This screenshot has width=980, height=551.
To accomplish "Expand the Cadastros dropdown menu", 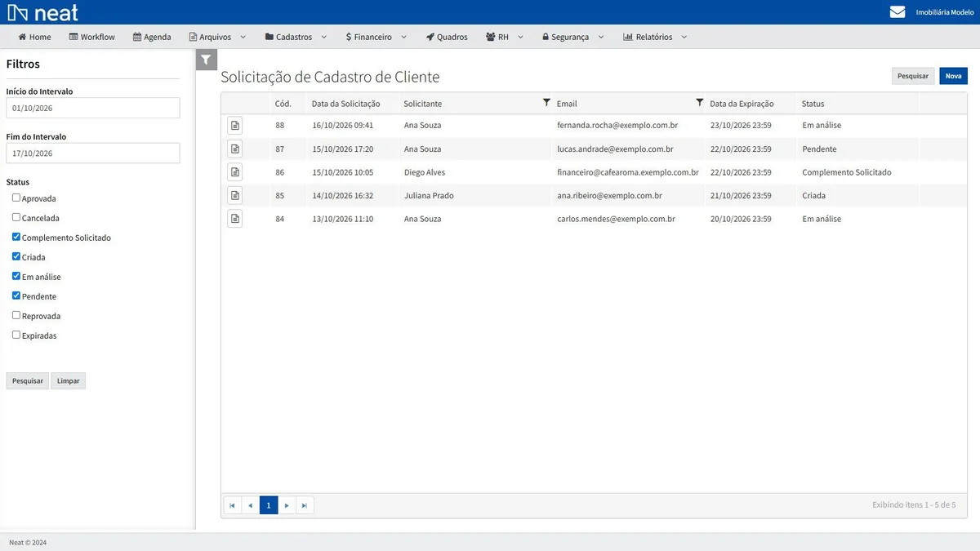I will (296, 37).
